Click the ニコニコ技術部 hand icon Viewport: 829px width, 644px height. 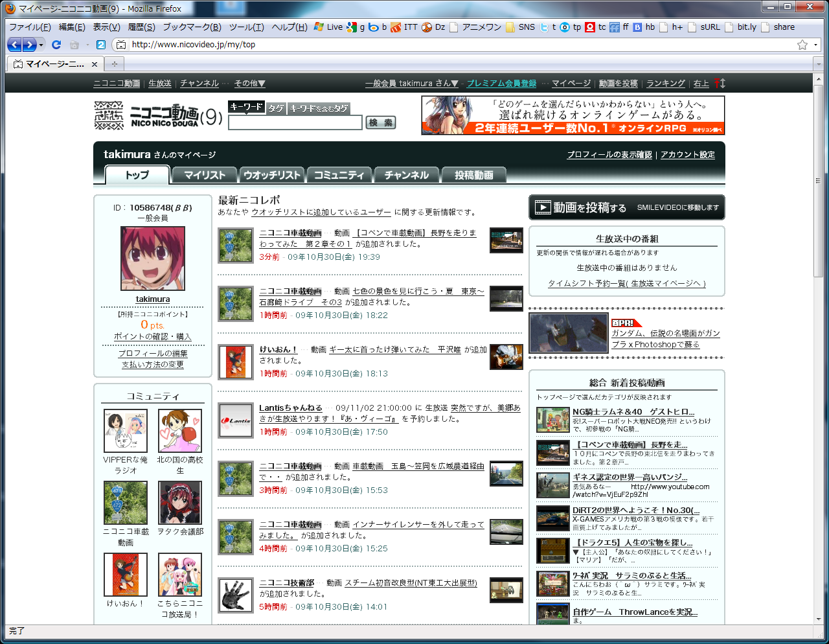236,595
